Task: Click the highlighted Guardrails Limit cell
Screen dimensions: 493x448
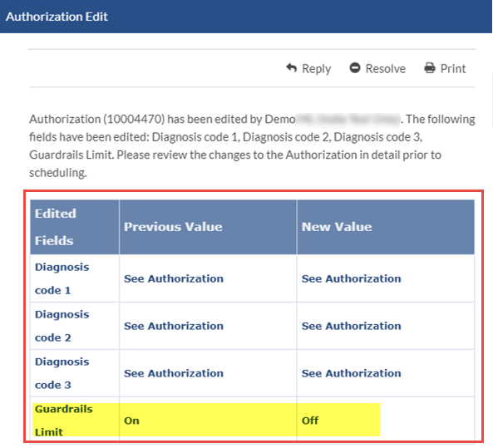Action: [76, 420]
